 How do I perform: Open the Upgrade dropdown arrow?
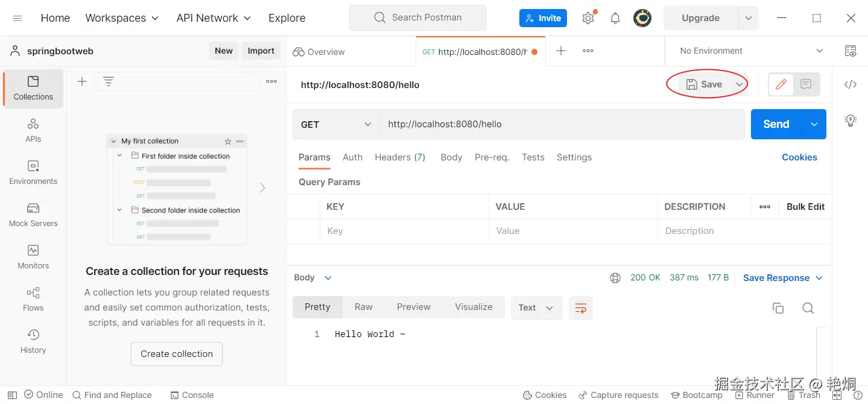pyautogui.click(x=749, y=18)
